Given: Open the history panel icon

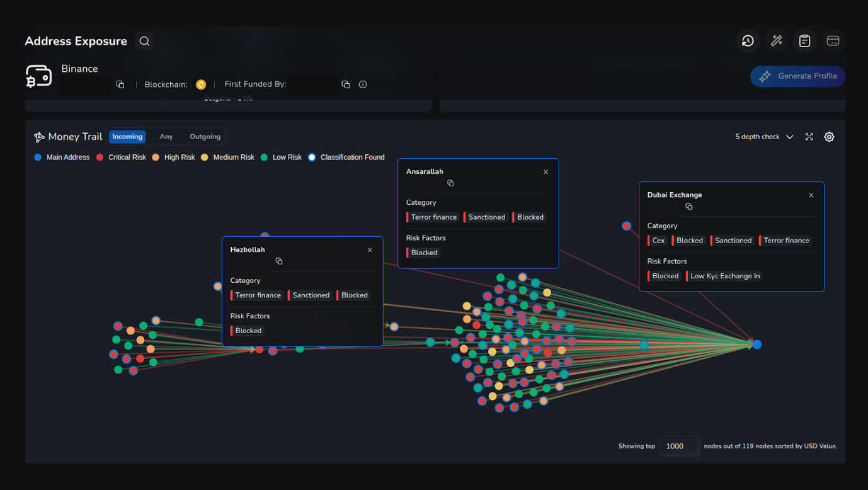Looking at the screenshot, I should (x=748, y=40).
